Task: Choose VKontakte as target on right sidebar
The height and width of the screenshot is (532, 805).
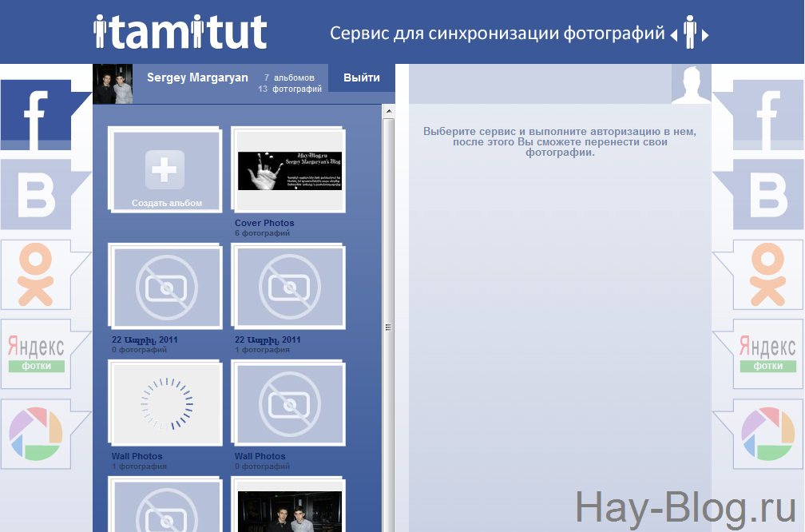Action: (x=768, y=195)
